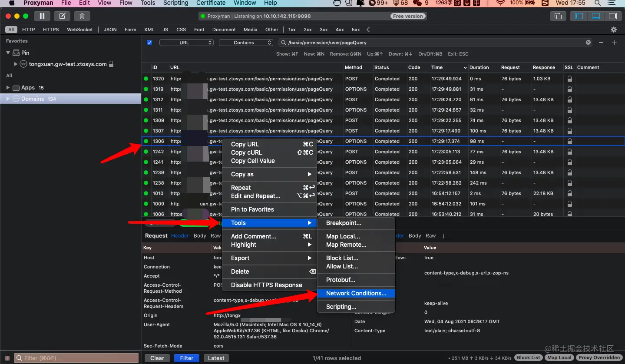Click the Clear button in the bottom bar
Screen dimensions: 625x364
pyautogui.click(x=157, y=358)
